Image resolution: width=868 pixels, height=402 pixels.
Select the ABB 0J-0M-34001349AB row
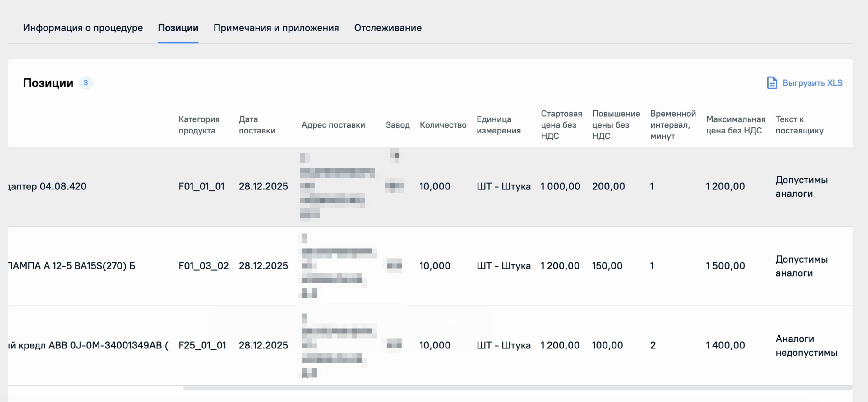88,345
